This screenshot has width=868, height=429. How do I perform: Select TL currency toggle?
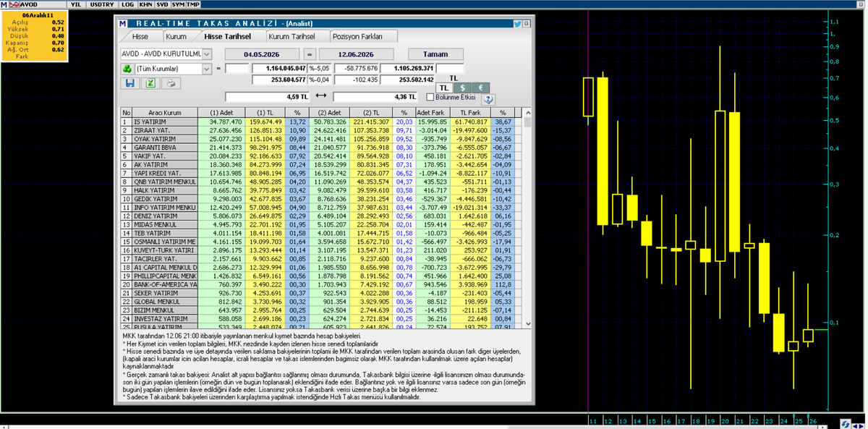pyautogui.click(x=445, y=88)
